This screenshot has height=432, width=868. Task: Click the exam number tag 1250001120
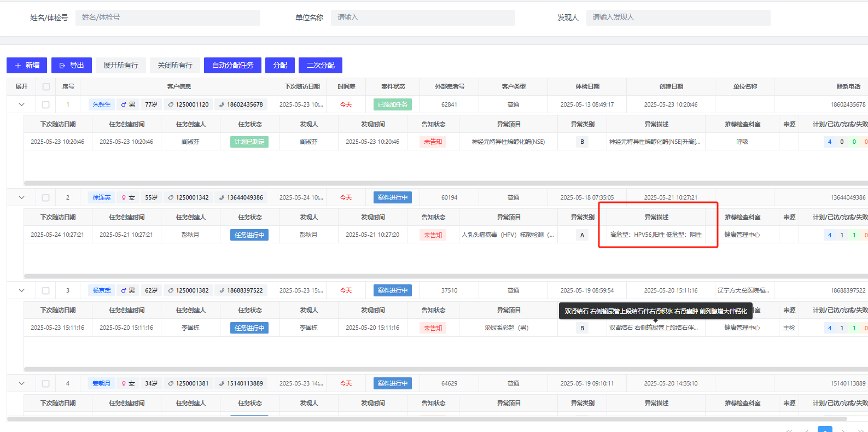pyautogui.click(x=188, y=104)
